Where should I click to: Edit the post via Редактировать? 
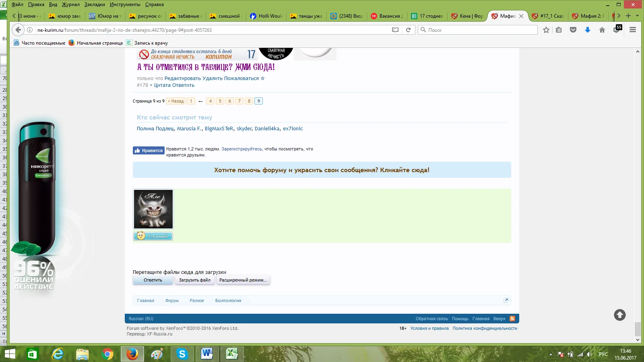[x=183, y=78]
